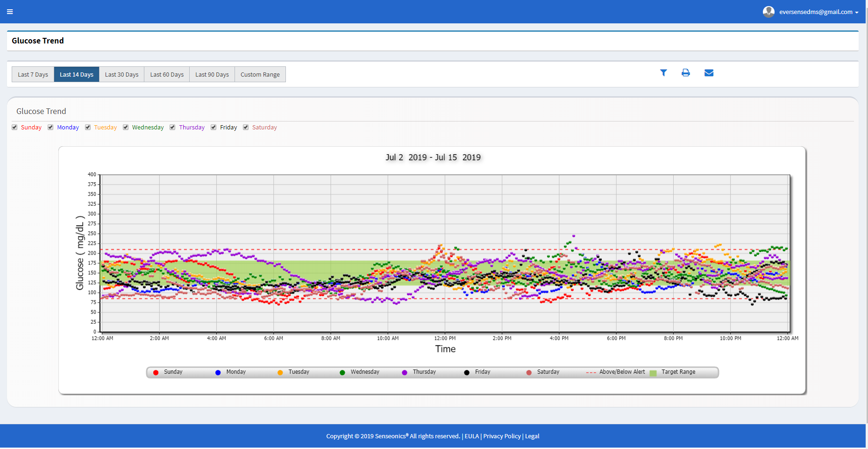The width and height of the screenshot is (868, 449).
Task: Click the black Friday legend dot
Action: (467, 373)
